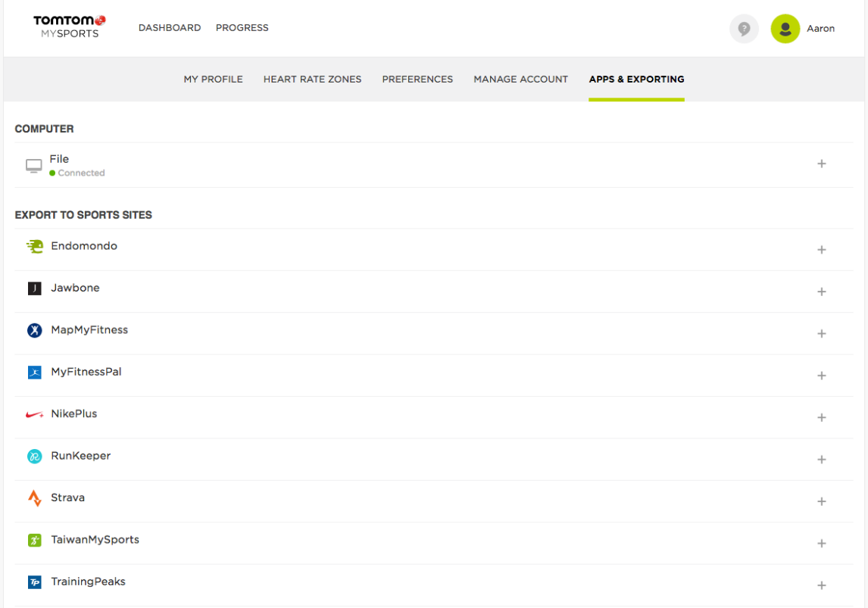Click the MapMyFitness logo icon
This screenshot has width=868, height=608.
34,330
